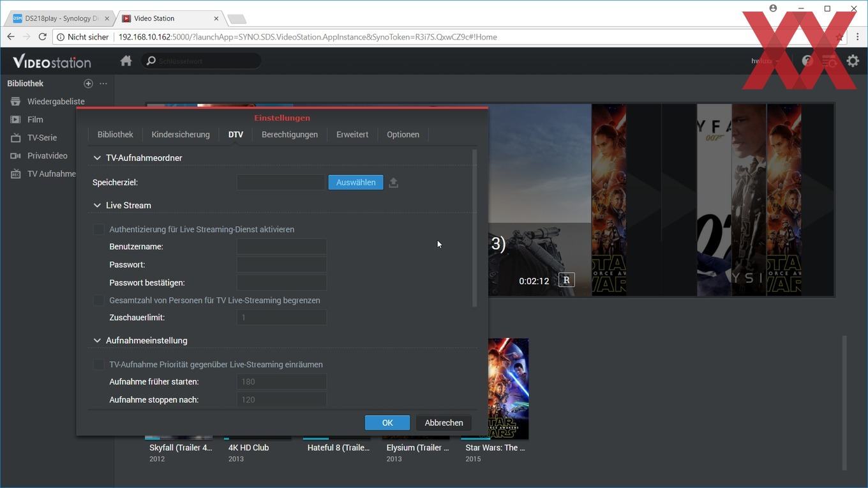
Task: Collapse Aufnahmeeinstellung section
Action: [97, 340]
